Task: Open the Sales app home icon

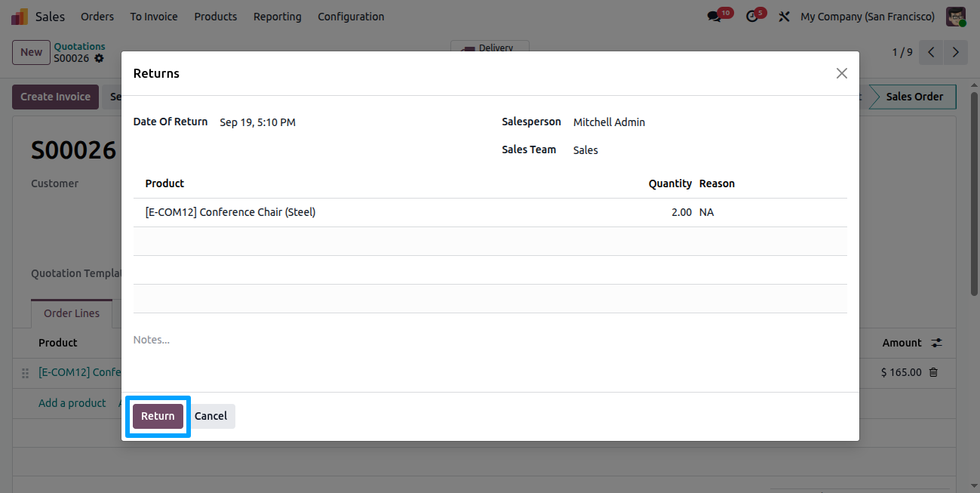Action: (x=20, y=16)
